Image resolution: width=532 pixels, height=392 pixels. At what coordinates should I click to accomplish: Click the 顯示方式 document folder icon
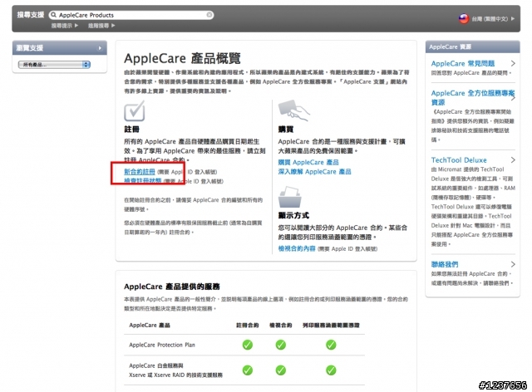[x=289, y=197]
